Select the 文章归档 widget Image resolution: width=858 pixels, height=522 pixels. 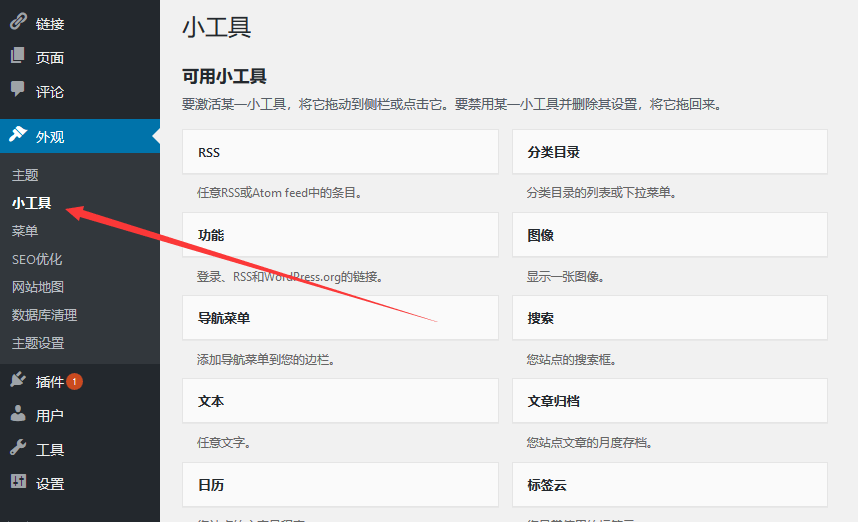coord(669,401)
